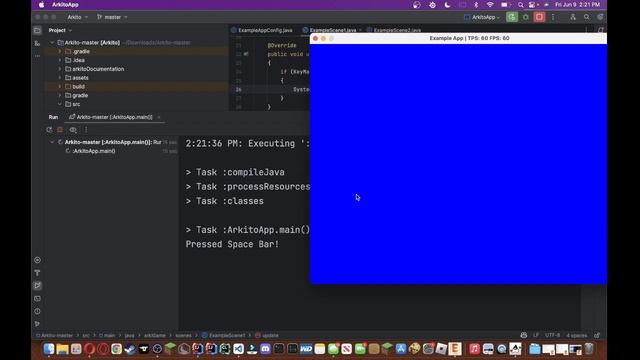Open the Trash in the Dock
Image resolution: width=640 pixels, height=360 pixels.
tap(589, 349)
